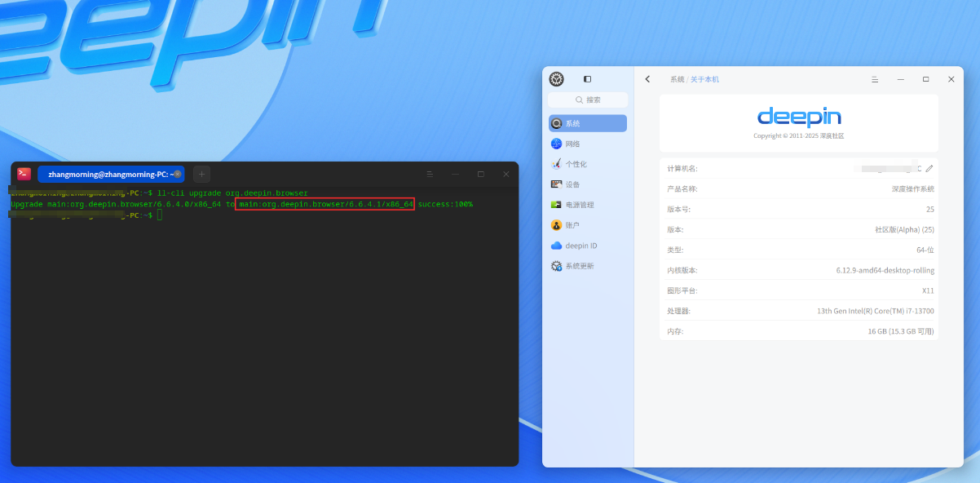Open the settings window hamburger menu

pos(875,79)
